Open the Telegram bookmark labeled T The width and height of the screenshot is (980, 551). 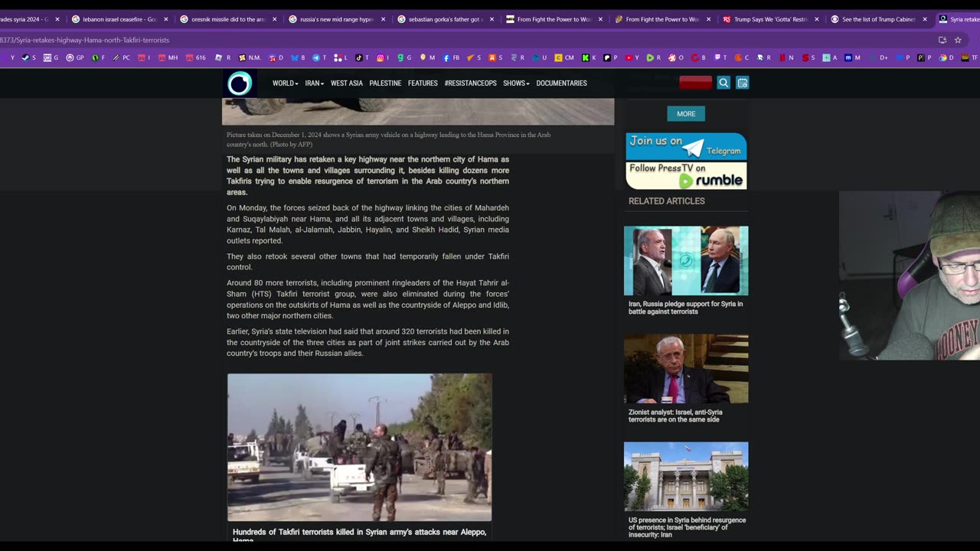pos(319,57)
